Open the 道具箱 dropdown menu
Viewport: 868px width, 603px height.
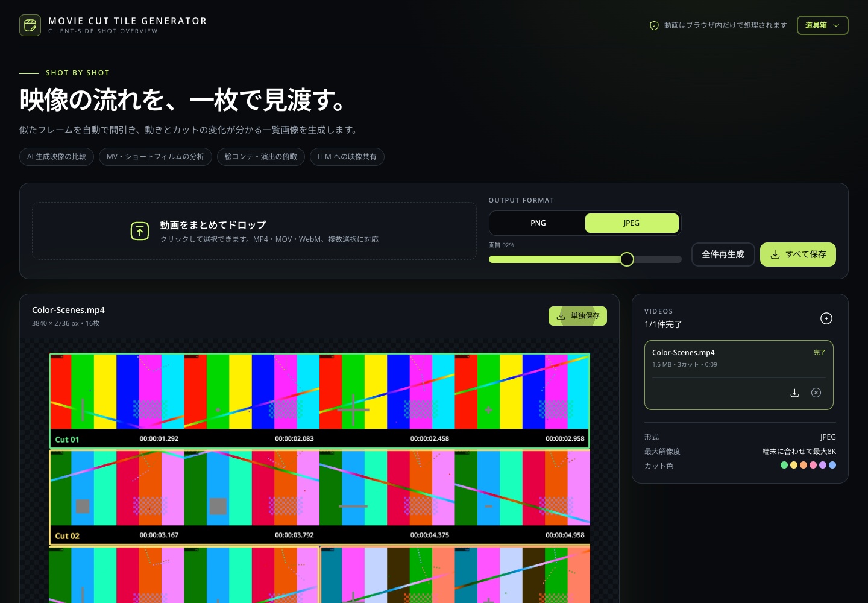point(822,25)
